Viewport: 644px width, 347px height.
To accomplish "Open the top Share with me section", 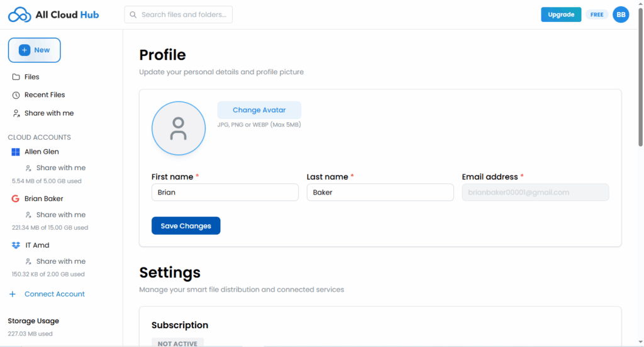I will (x=49, y=113).
